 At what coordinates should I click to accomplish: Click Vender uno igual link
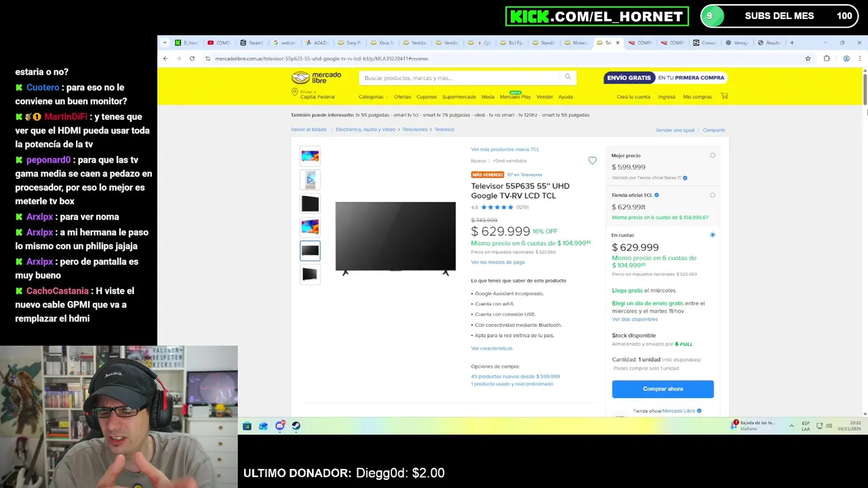(x=675, y=130)
